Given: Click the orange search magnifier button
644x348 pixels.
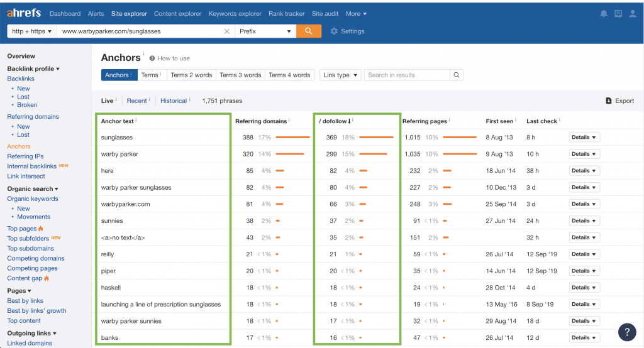Looking at the screenshot, I should [308, 31].
